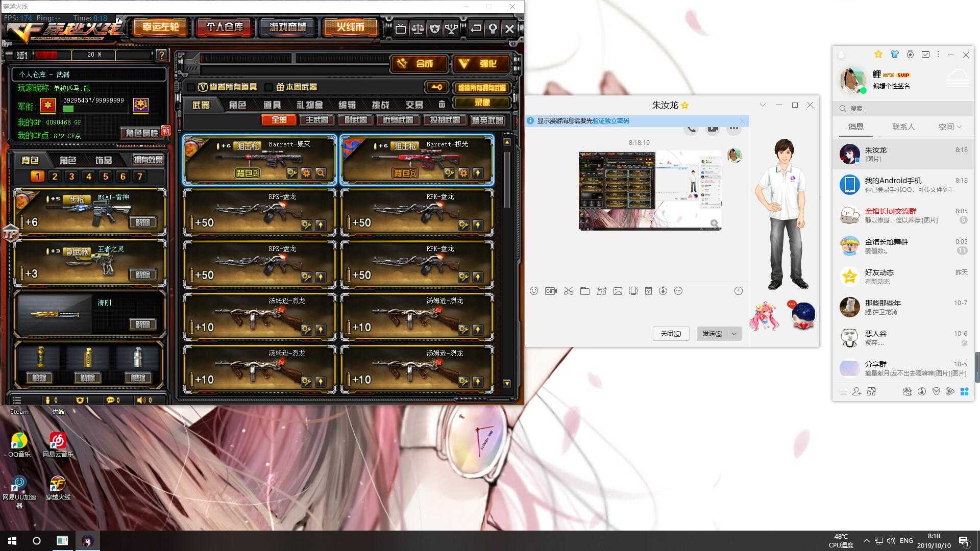Screen dimensions: 980x551
Task: Click the key icon button in inventory
Action: click(x=436, y=87)
